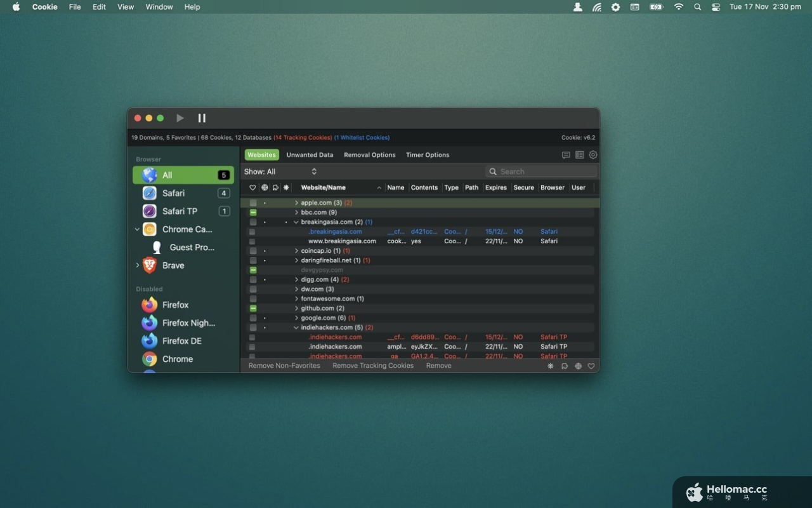The height and width of the screenshot is (508, 812).
Task: Toggle green checkbox for devgypsy.com
Action: click(253, 270)
